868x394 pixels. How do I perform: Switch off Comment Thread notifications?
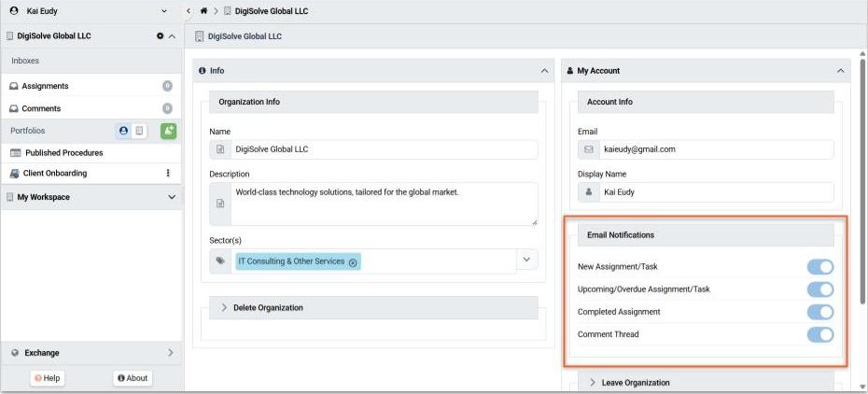coord(819,334)
